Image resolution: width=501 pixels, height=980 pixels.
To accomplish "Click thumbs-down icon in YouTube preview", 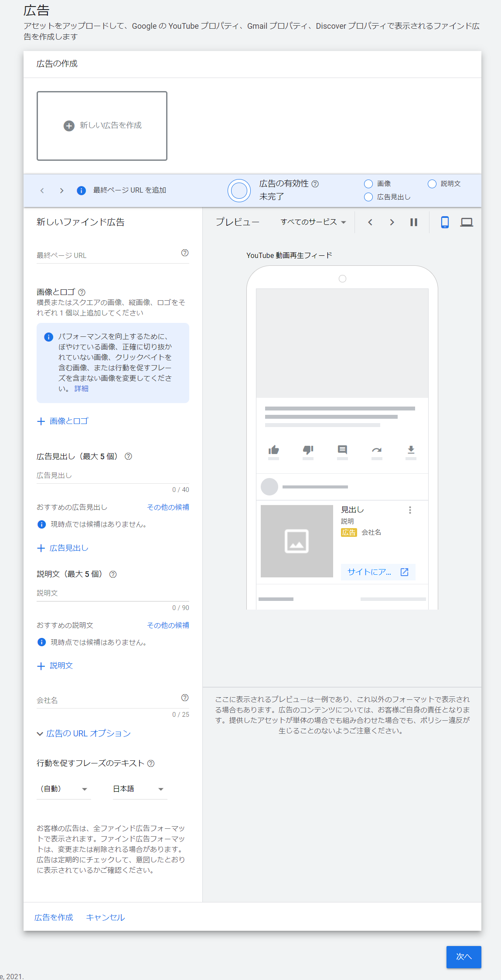I will pyautogui.click(x=308, y=450).
